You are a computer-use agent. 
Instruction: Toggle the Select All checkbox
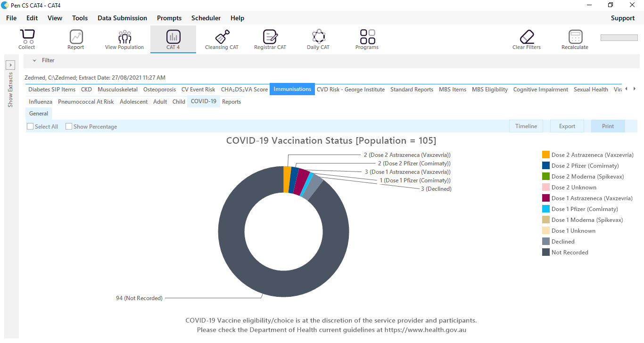pos(30,126)
